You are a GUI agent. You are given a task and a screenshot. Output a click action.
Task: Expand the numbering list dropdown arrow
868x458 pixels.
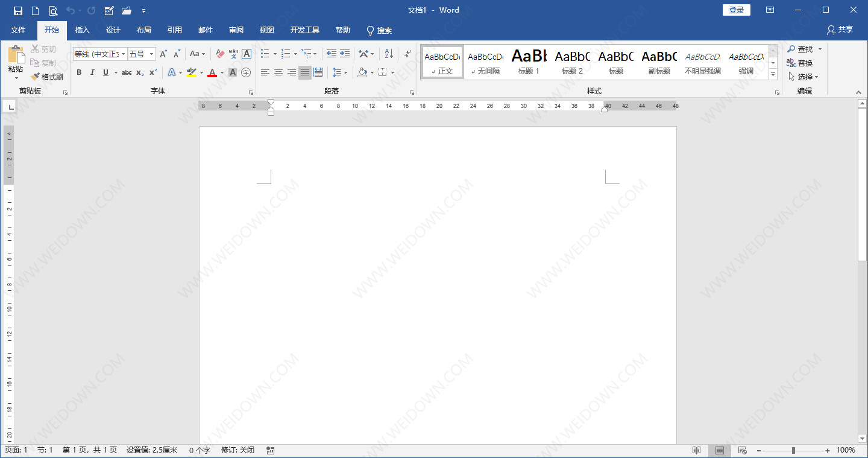coord(295,54)
